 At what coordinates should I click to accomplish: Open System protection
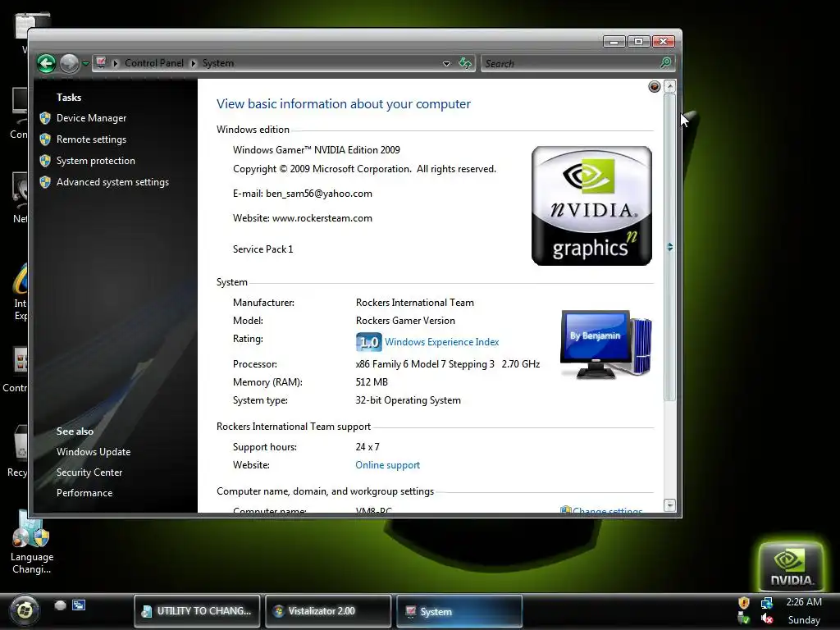(96, 161)
